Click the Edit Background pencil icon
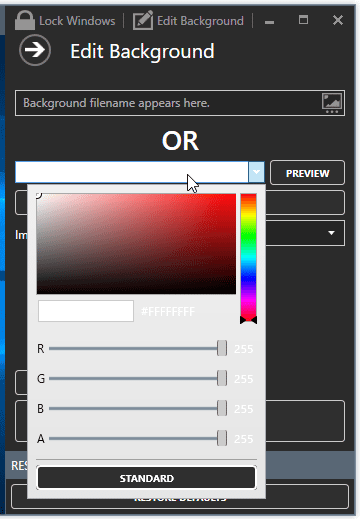 click(x=143, y=20)
